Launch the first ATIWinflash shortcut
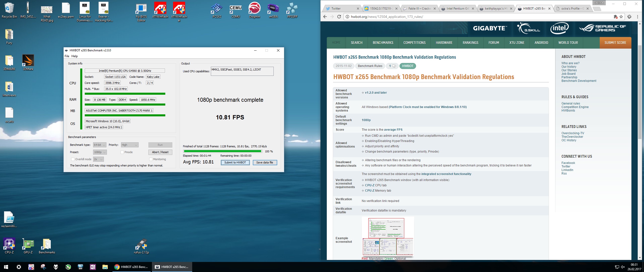The image size is (644, 272). (x=160, y=10)
